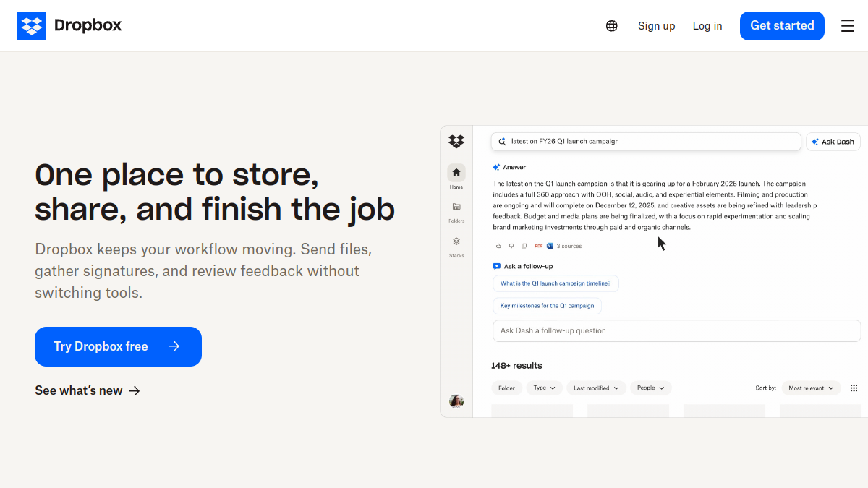The height and width of the screenshot is (488, 868).
Task: Click the 'Ask Dash a follow-up question' input
Action: [677, 330]
